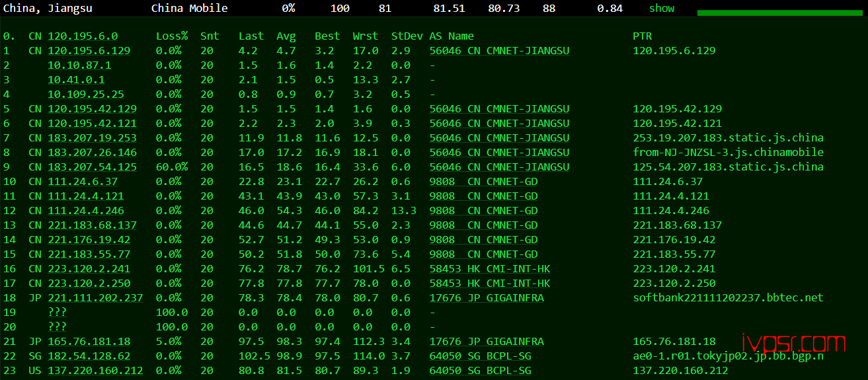Open IP link 137.220.160.212 in hop 23

coord(95,371)
